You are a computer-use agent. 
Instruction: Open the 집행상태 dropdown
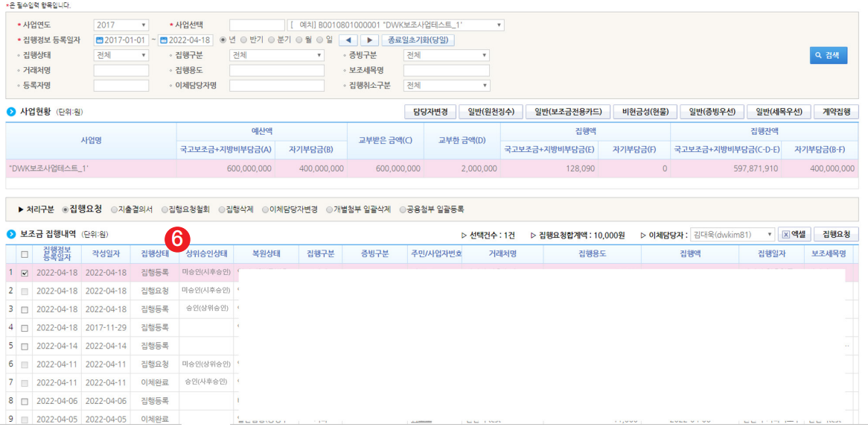point(121,55)
